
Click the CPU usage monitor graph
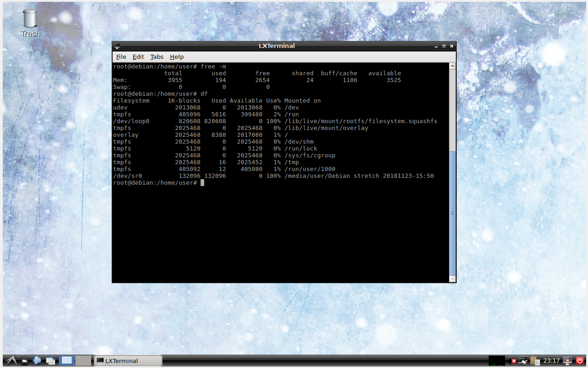[x=496, y=361]
